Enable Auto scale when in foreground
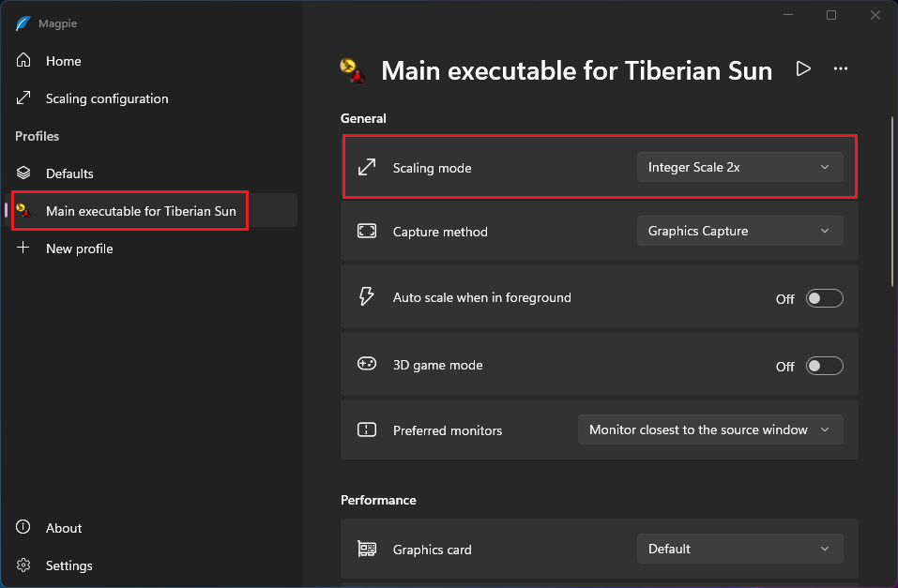898x588 pixels. tap(824, 298)
